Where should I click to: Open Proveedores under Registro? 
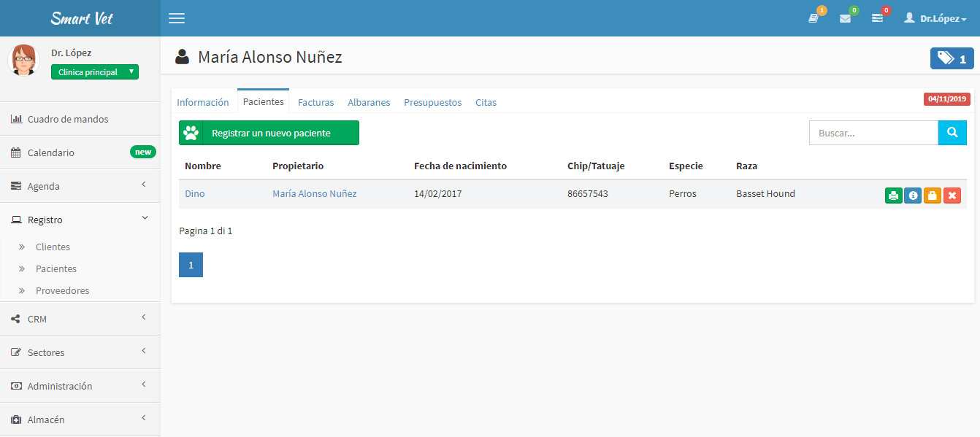point(63,290)
